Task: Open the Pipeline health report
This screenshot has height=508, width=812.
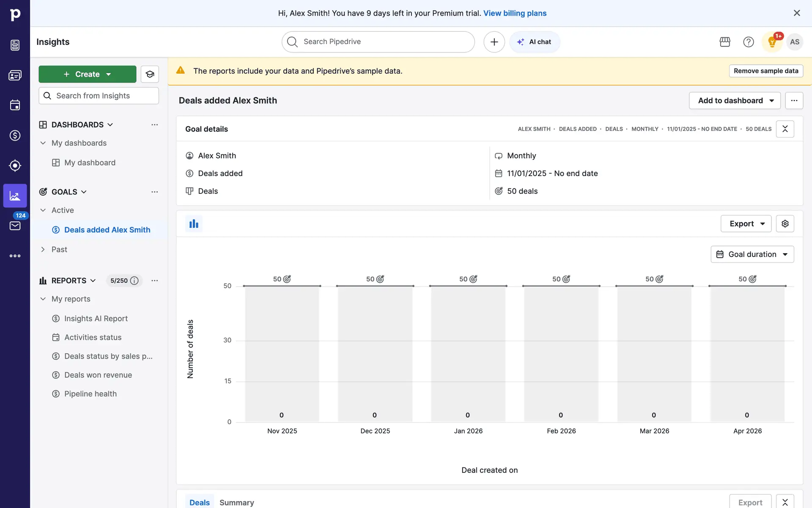Action: (x=91, y=394)
